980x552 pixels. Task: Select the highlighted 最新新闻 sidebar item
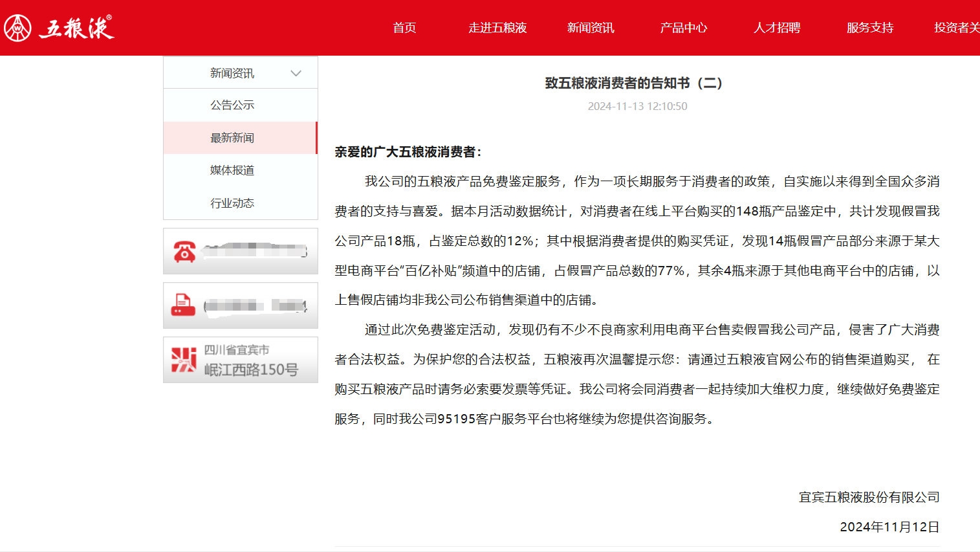click(x=232, y=138)
